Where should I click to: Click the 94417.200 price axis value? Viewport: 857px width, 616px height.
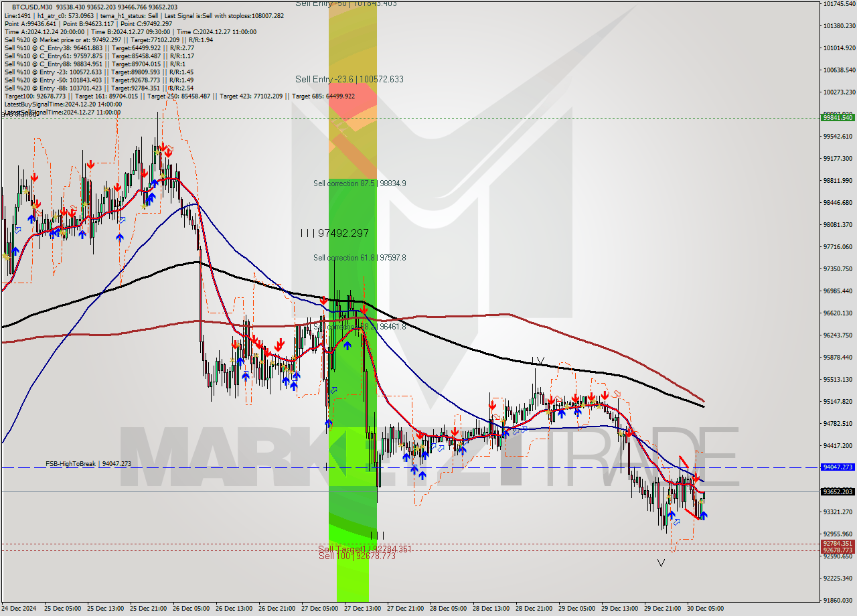click(838, 446)
